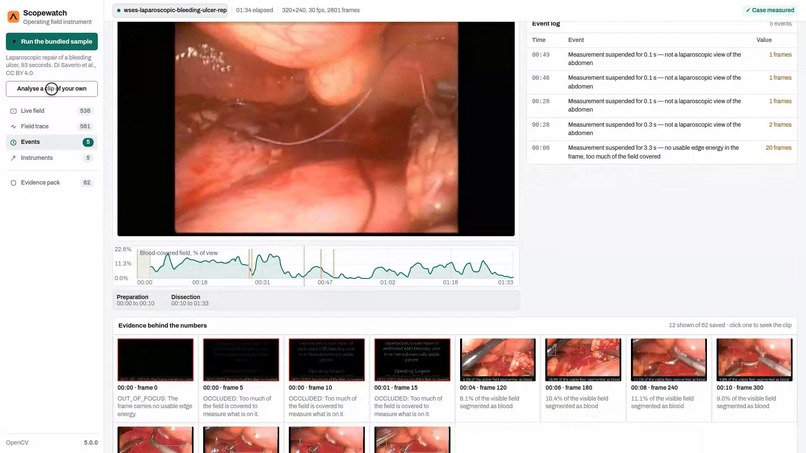
Task: Open the Instruments section
Action: pos(51,158)
